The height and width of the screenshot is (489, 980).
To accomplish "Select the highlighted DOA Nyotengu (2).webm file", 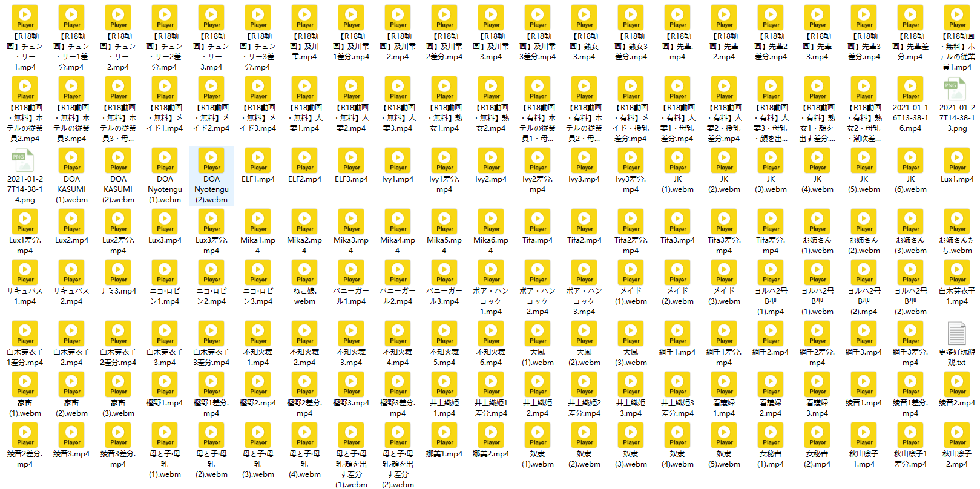I will (x=211, y=160).
